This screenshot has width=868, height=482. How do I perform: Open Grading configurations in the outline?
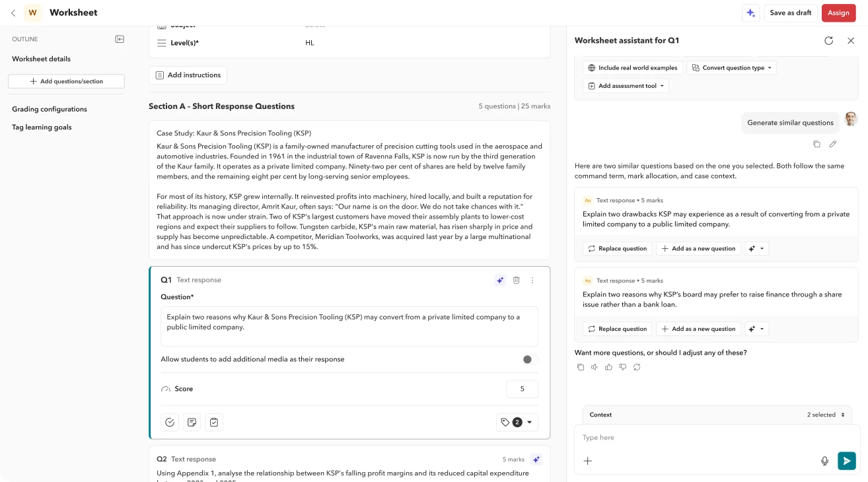point(50,109)
